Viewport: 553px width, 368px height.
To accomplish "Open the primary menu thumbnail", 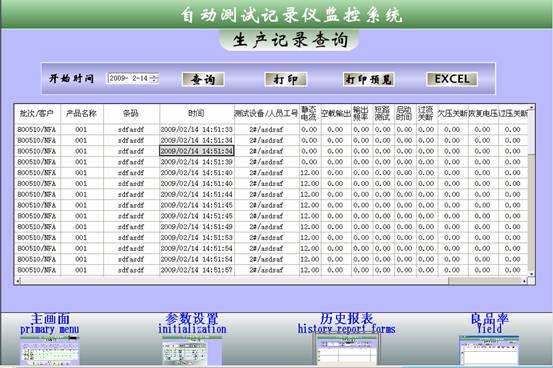I will coord(49,351).
